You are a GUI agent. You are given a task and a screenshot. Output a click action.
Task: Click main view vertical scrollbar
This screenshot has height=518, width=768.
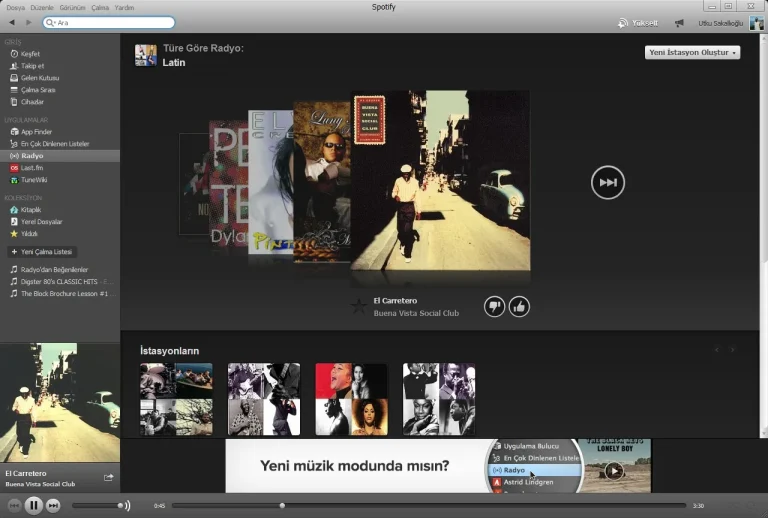(764, 235)
